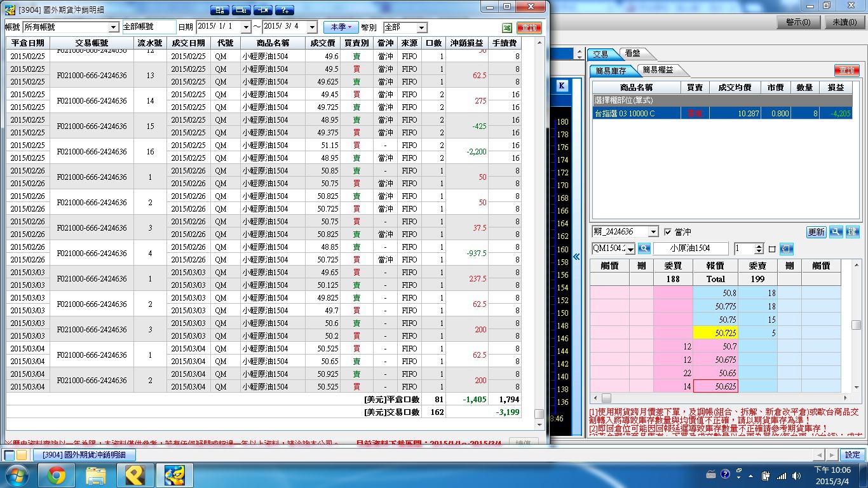Open the start date picker dropdown
Image resolution: width=868 pixels, height=488 pixels.
click(245, 27)
